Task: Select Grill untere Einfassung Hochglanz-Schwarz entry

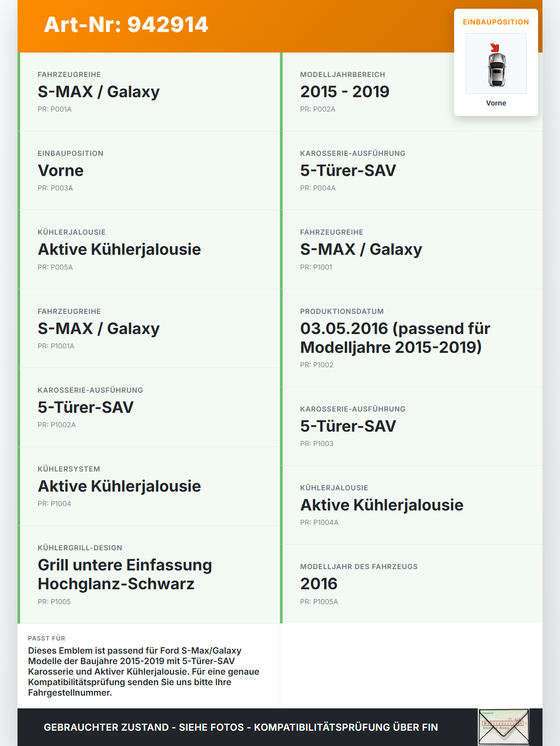Action: point(149,574)
